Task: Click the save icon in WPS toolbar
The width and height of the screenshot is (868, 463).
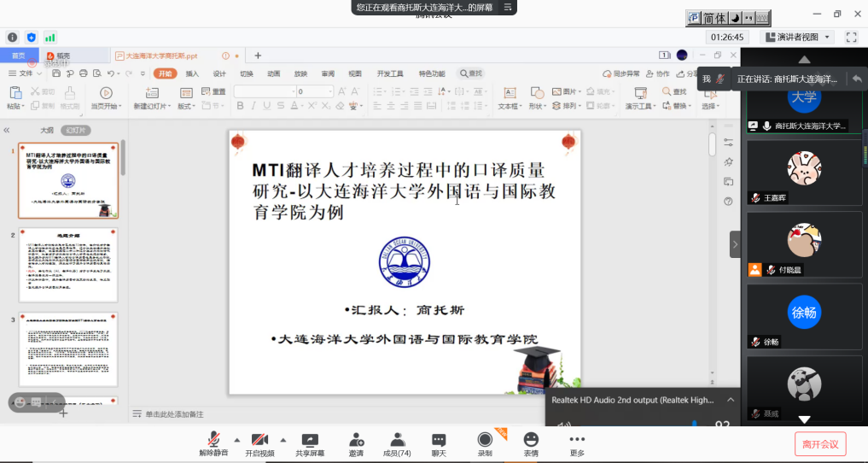Action: [56, 73]
